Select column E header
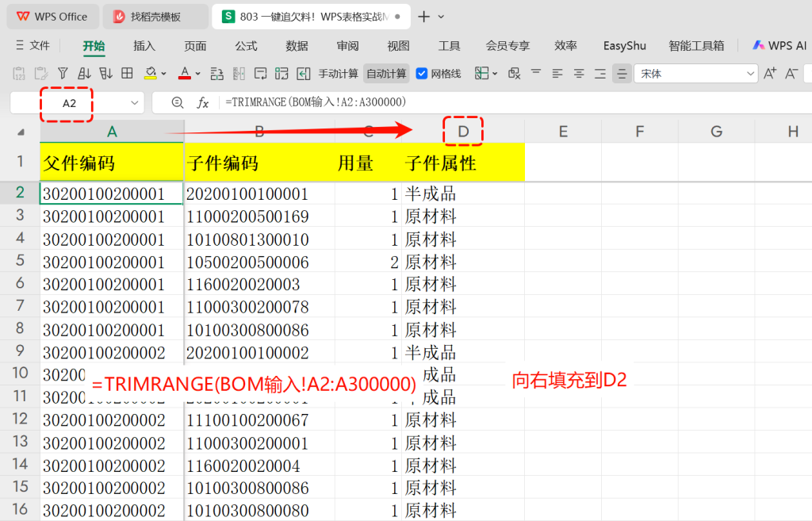 click(x=563, y=132)
